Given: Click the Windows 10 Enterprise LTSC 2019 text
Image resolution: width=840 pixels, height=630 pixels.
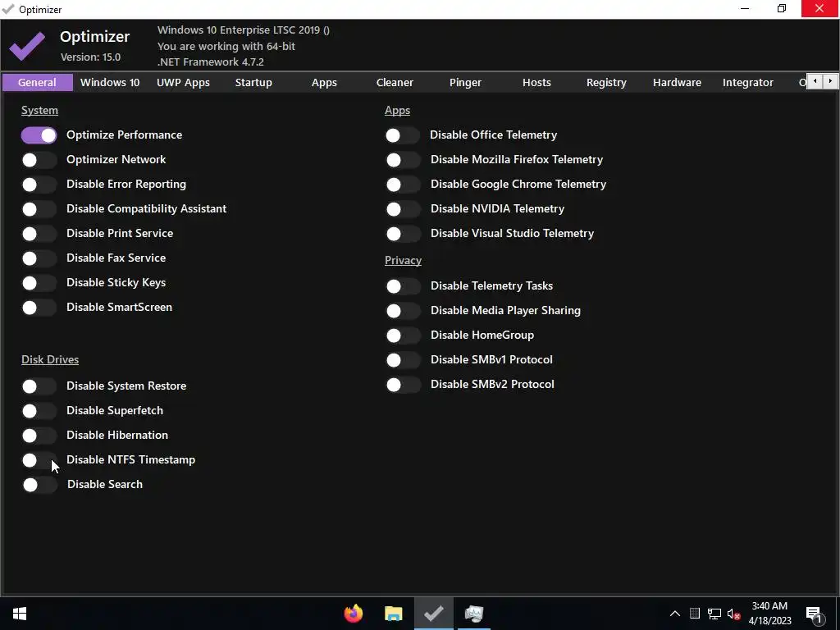Looking at the screenshot, I should 244,30.
